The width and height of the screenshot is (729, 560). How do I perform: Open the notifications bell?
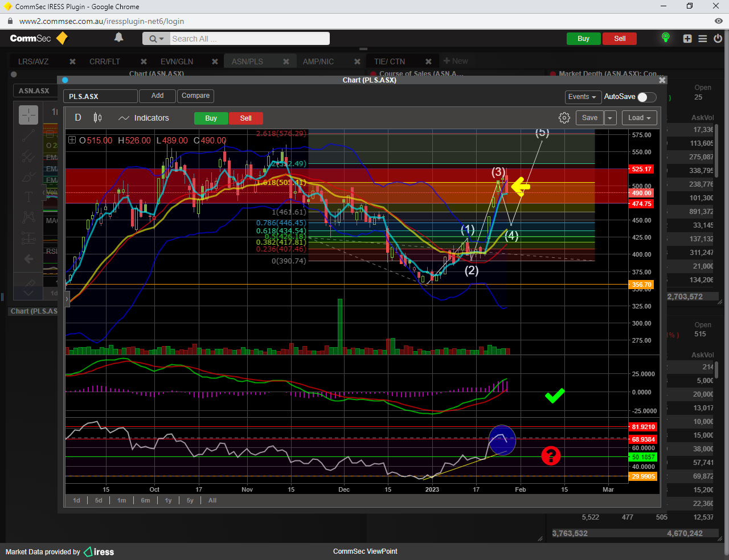click(x=118, y=38)
